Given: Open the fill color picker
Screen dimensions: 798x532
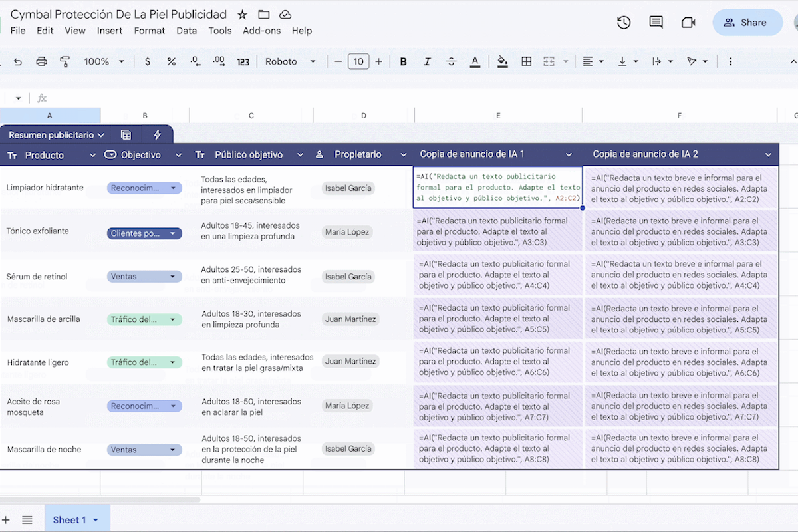Looking at the screenshot, I should pyautogui.click(x=502, y=61).
